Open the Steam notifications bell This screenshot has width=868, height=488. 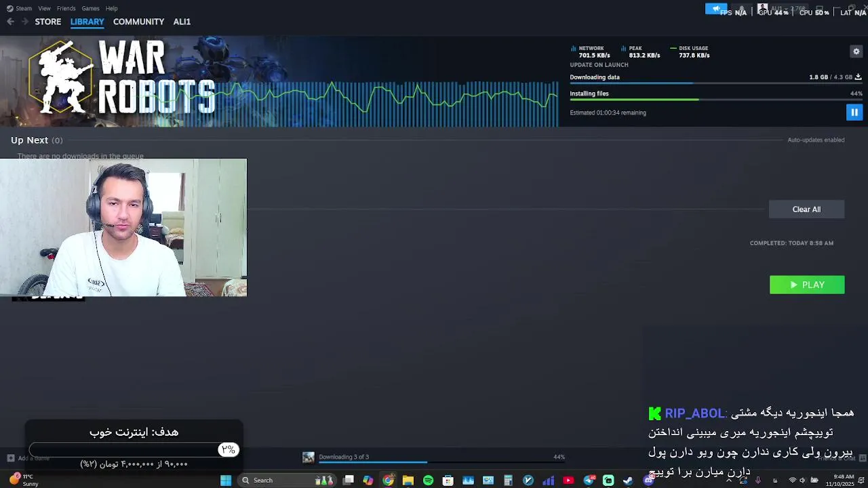(x=741, y=9)
